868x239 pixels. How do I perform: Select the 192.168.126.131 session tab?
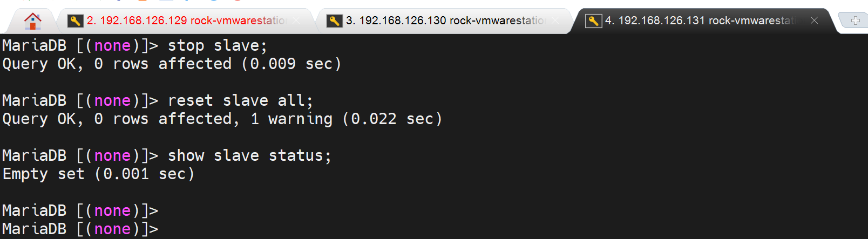click(702, 21)
